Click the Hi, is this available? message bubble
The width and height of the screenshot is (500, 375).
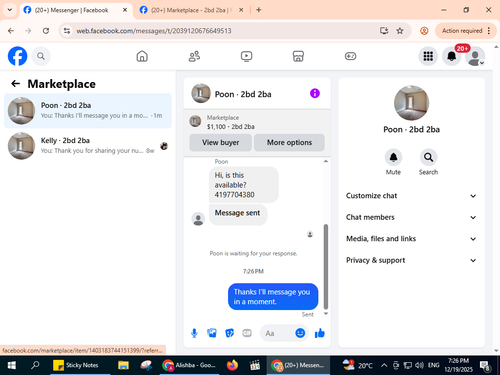coord(244,185)
